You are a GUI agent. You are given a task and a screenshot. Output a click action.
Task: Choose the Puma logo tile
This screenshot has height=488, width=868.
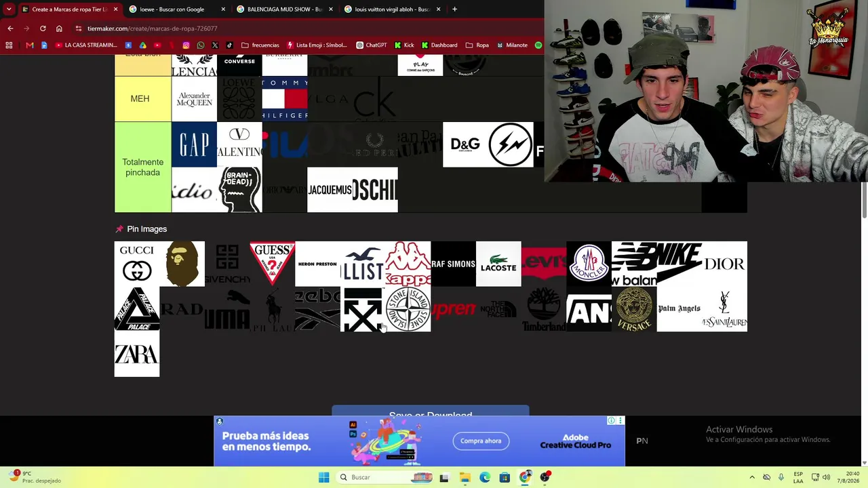[x=227, y=309]
